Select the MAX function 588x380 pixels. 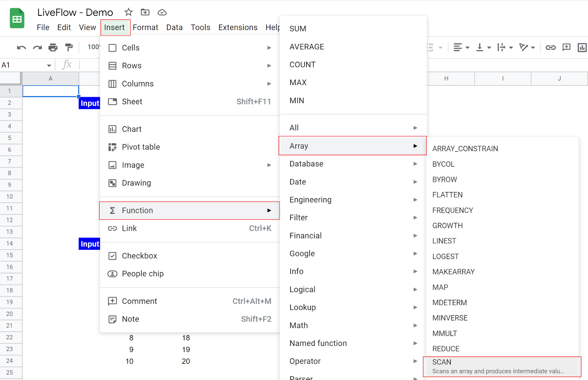[x=353, y=82]
